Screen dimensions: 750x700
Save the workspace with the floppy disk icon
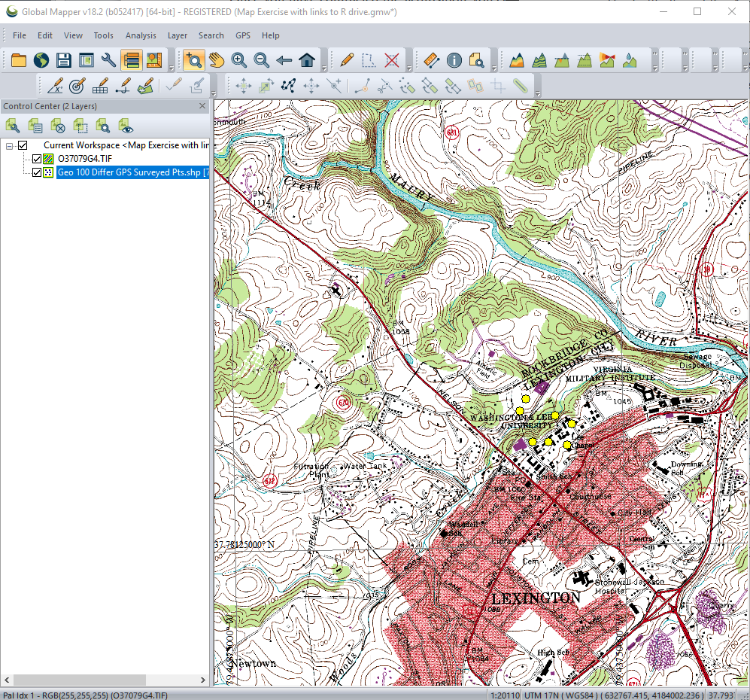pos(64,60)
